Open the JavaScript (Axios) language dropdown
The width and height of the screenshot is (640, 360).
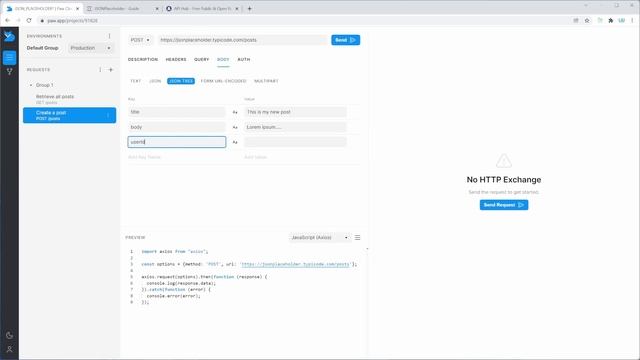320,238
